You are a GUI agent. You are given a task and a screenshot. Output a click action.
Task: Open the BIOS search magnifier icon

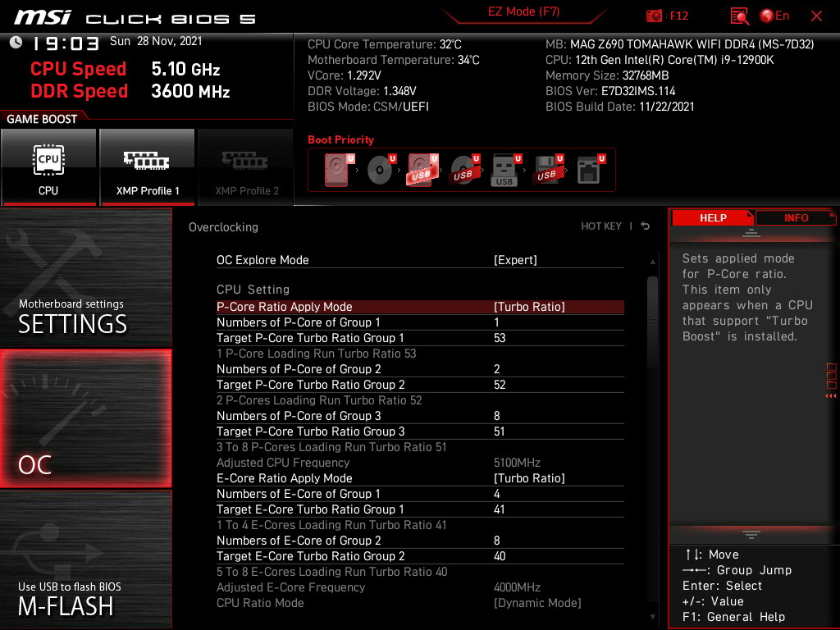pos(739,16)
